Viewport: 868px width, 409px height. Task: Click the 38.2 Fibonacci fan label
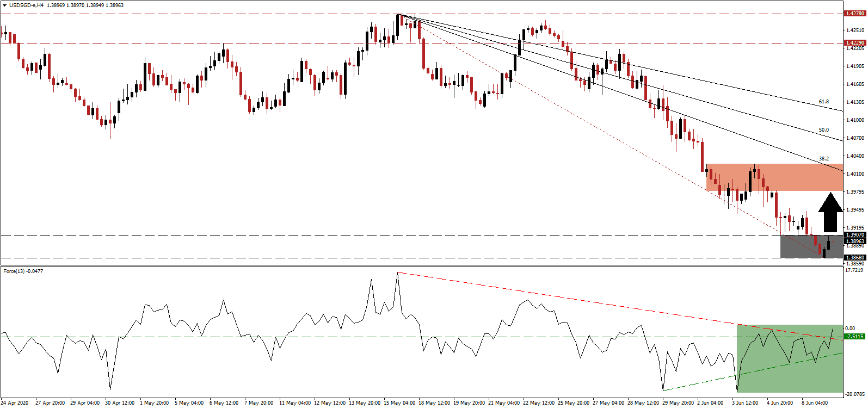(x=823, y=159)
